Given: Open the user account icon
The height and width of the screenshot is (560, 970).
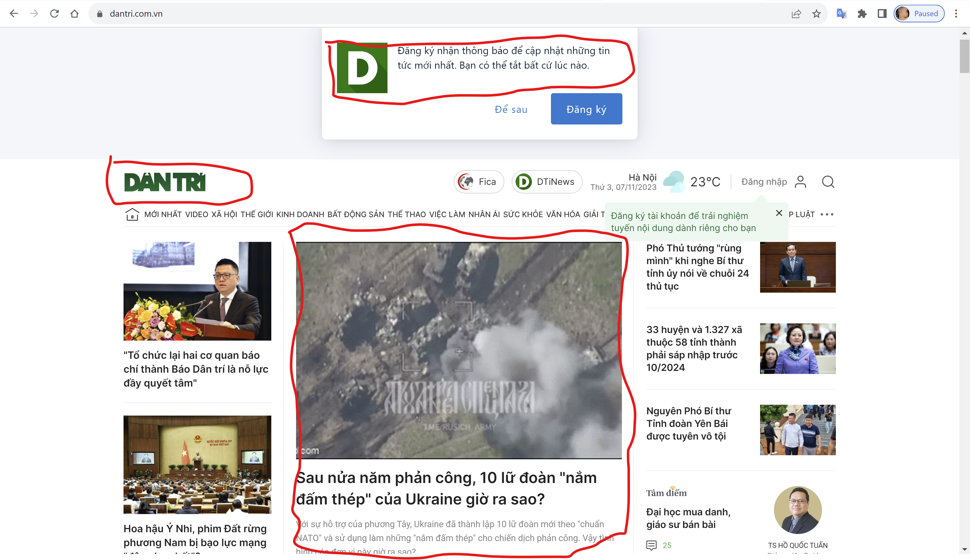Looking at the screenshot, I should (801, 182).
